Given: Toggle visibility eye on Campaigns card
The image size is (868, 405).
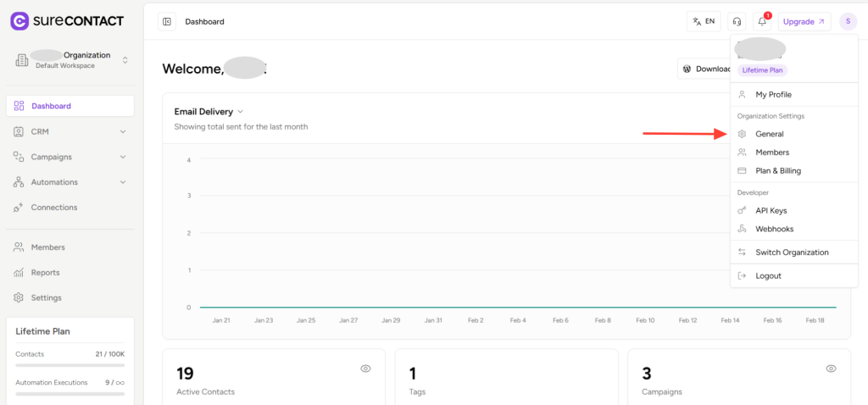Looking at the screenshot, I should (x=832, y=369).
